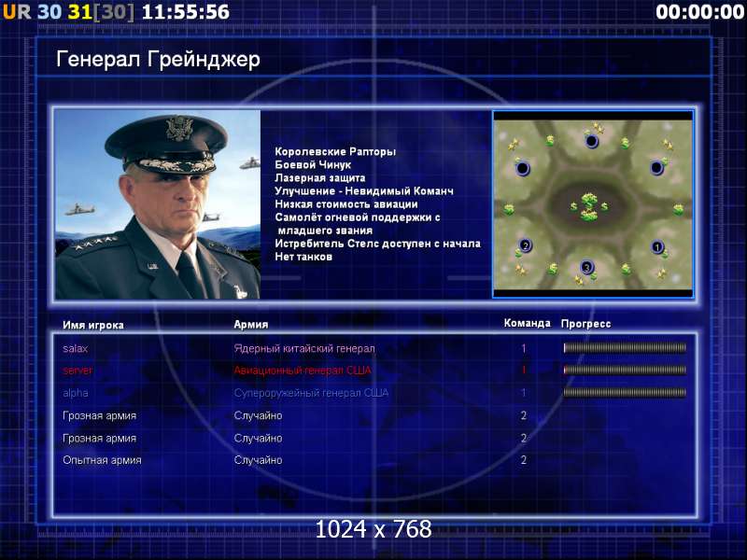Click the 00:00:00 timer at top right
Viewport: 747px width, 560px height.
(x=700, y=12)
